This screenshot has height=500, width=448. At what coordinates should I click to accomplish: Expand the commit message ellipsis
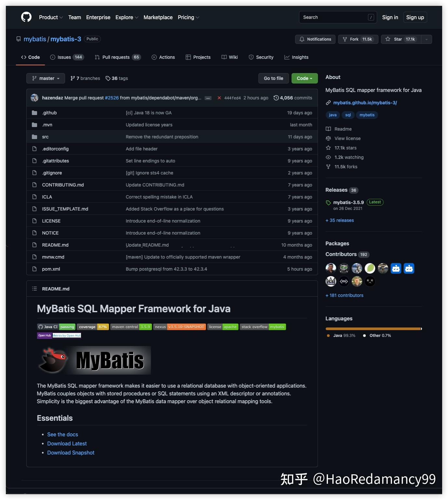click(x=208, y=98)
